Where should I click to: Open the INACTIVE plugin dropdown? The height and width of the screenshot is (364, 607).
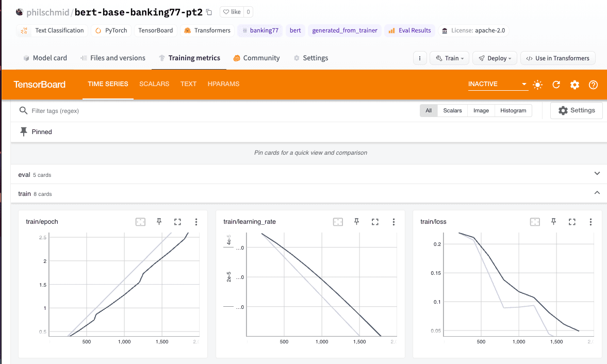pos(498,84)
